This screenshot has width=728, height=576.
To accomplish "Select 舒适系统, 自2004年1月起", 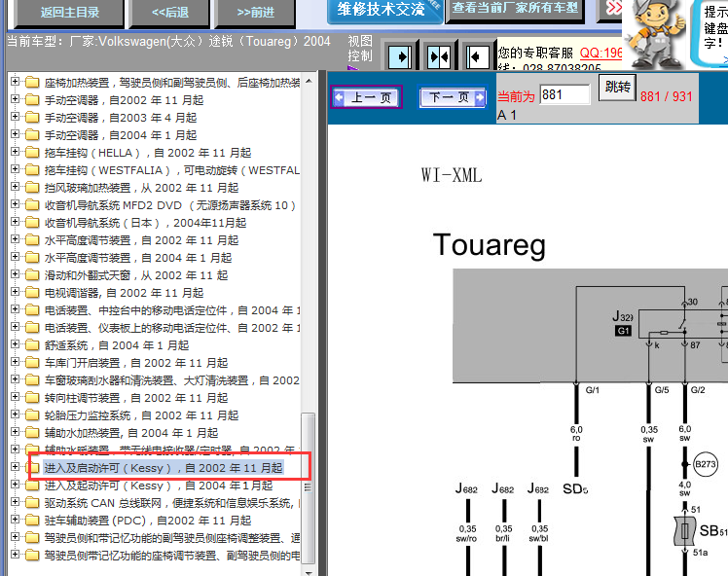I will (117, 345).
